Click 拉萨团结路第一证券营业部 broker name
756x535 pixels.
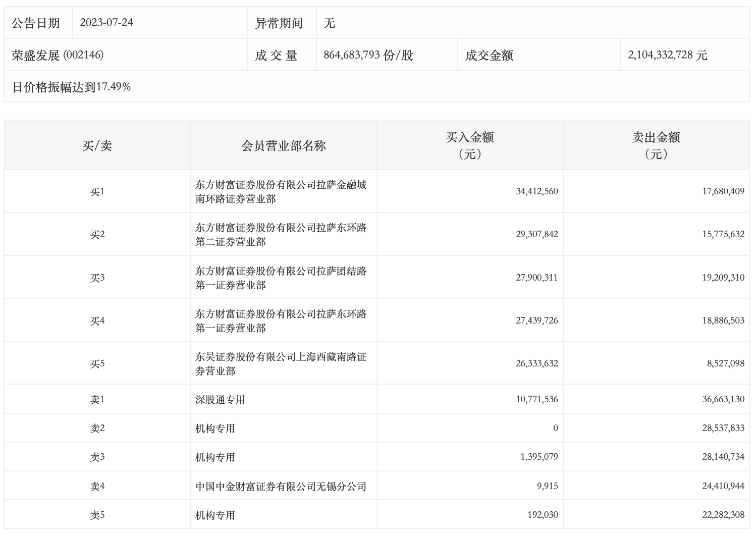[281, 278]
